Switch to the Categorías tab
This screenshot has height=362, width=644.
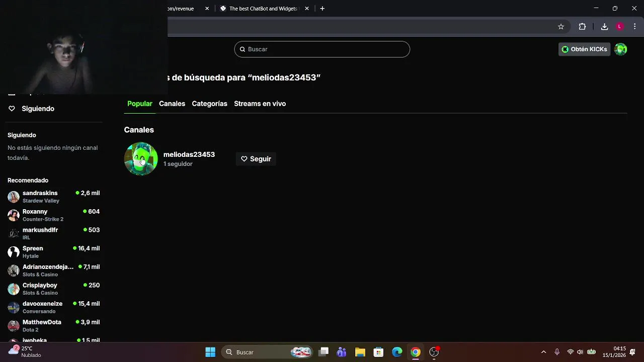point(209,104)
